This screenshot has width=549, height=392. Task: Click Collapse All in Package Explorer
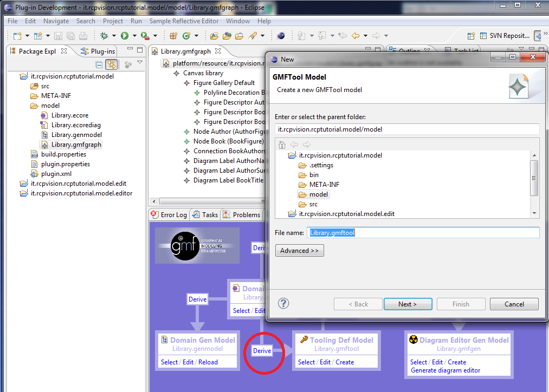[x=99, y=64]
